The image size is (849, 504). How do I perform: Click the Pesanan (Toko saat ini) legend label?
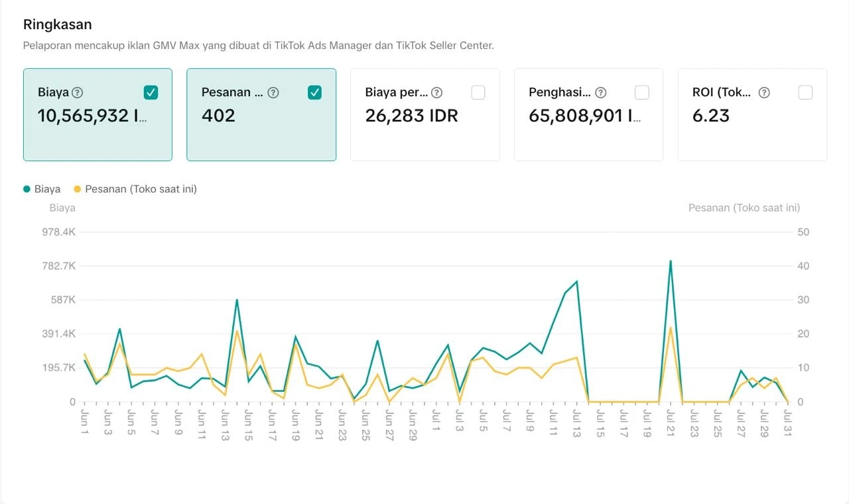click(x=141, y=189)
